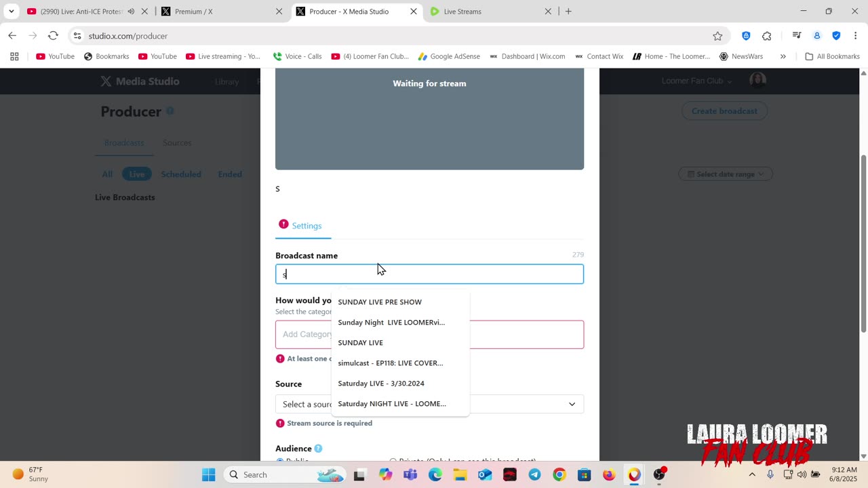Bookmark this page with the star icon
This screenshot has height=488, width=868.
[717, 36]
